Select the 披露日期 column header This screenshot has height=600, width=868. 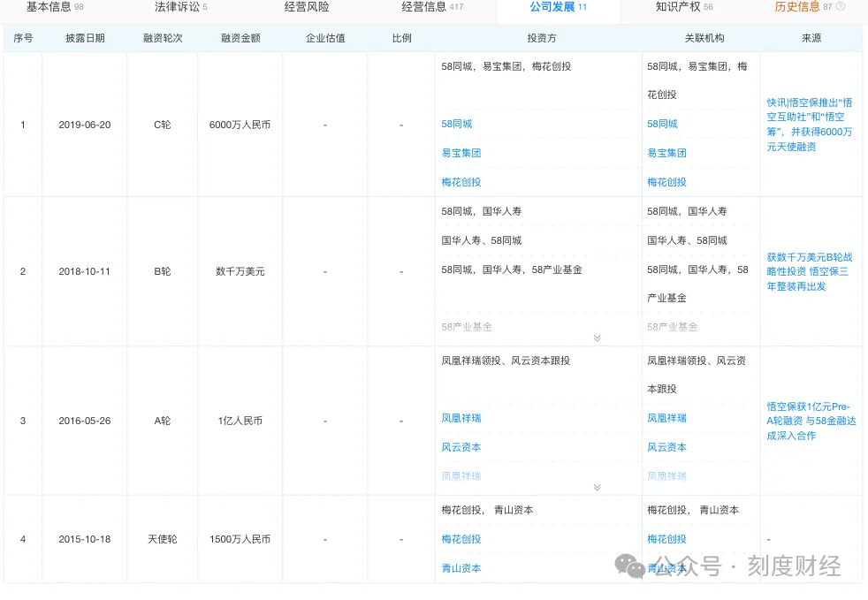coord(85,38)
